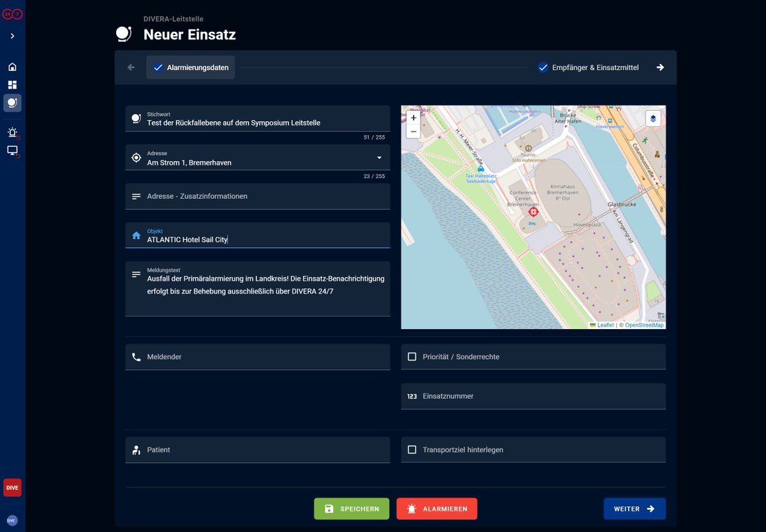
Task: Click the Meldungstext text area
Action: point(257,289)
